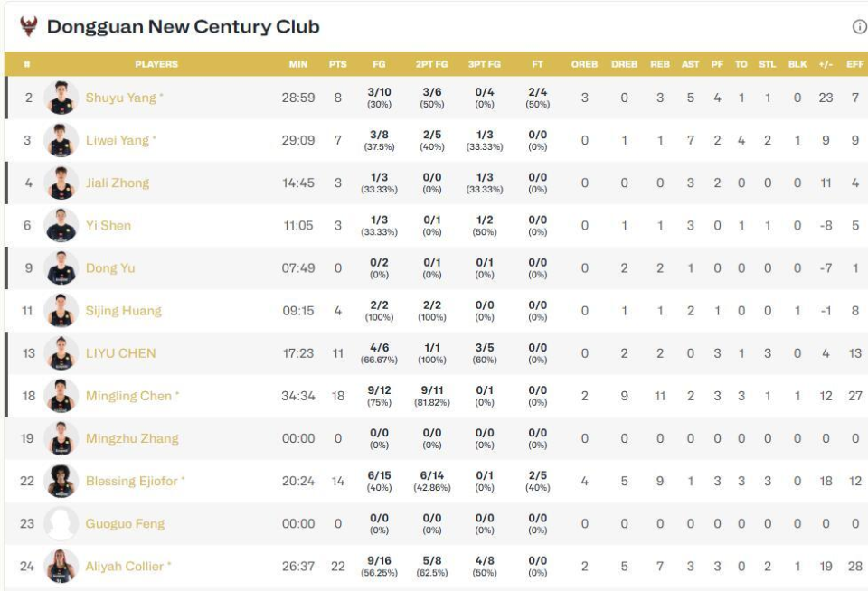
Task: Open Mingling Chen's player profile link
Action: (128, 396)
